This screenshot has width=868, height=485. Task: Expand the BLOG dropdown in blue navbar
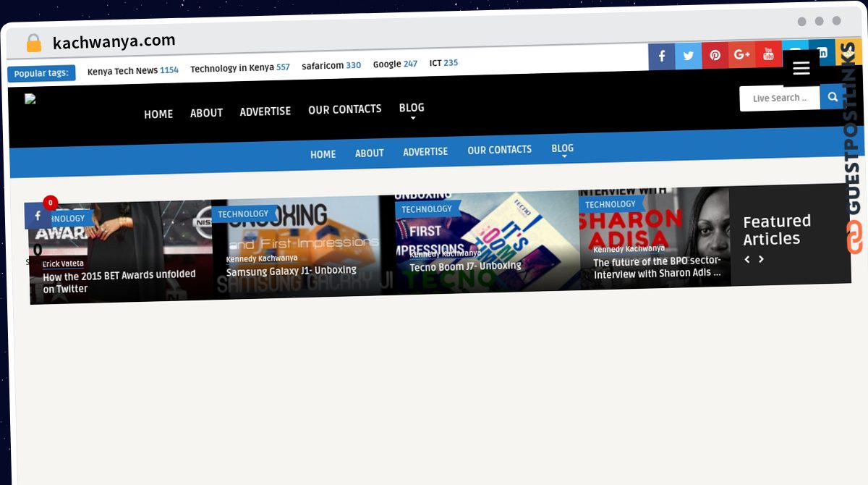(562, 149)
